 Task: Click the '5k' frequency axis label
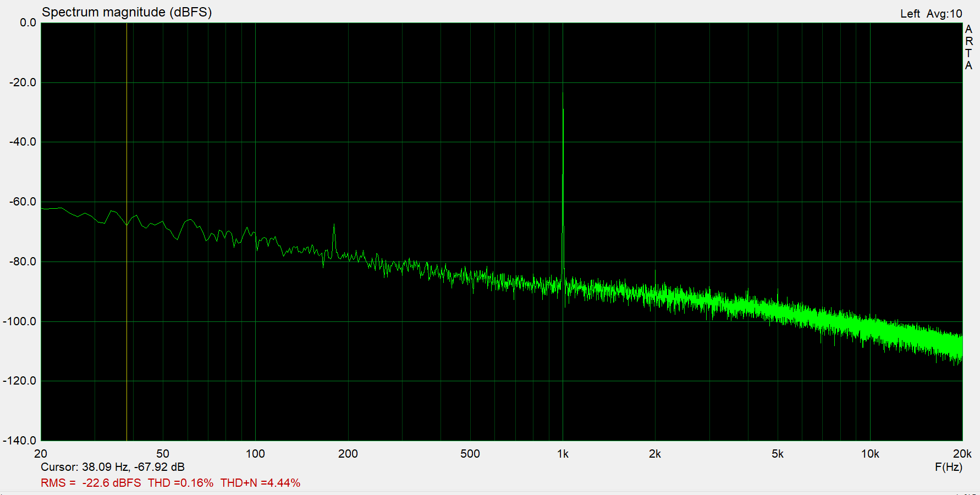[778, 454]
